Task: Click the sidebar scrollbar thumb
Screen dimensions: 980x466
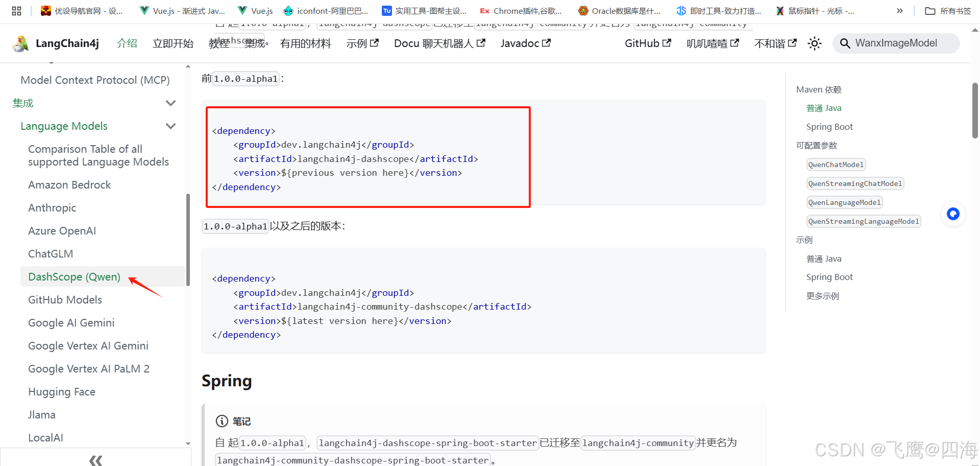Action: point(188,239)
